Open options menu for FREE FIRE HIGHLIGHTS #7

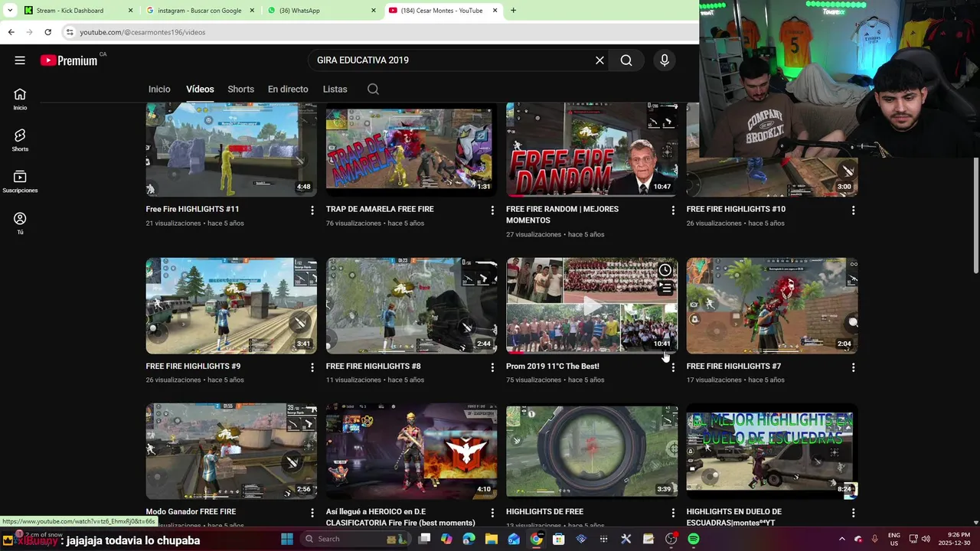(853, 367)
